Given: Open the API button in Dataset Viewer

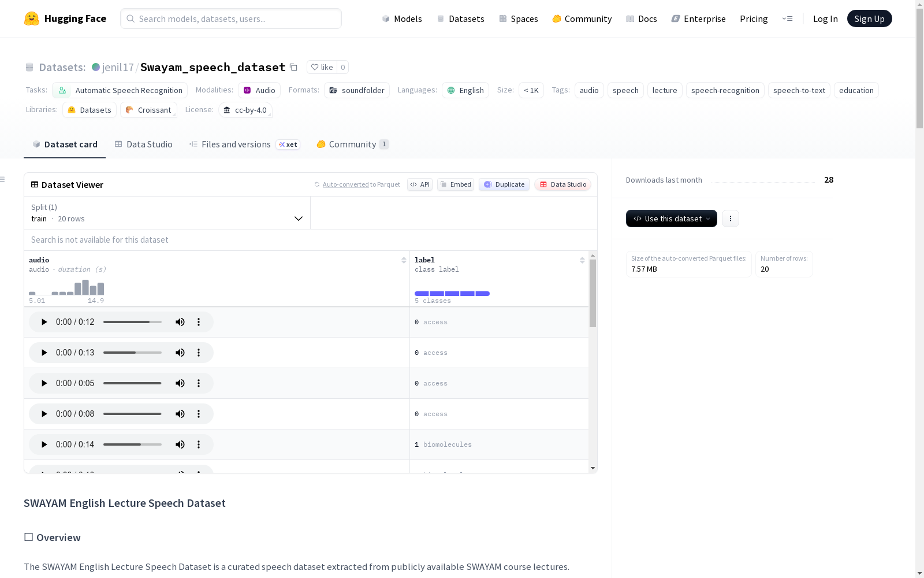Looking at the screenshot, I should point(420,184).
